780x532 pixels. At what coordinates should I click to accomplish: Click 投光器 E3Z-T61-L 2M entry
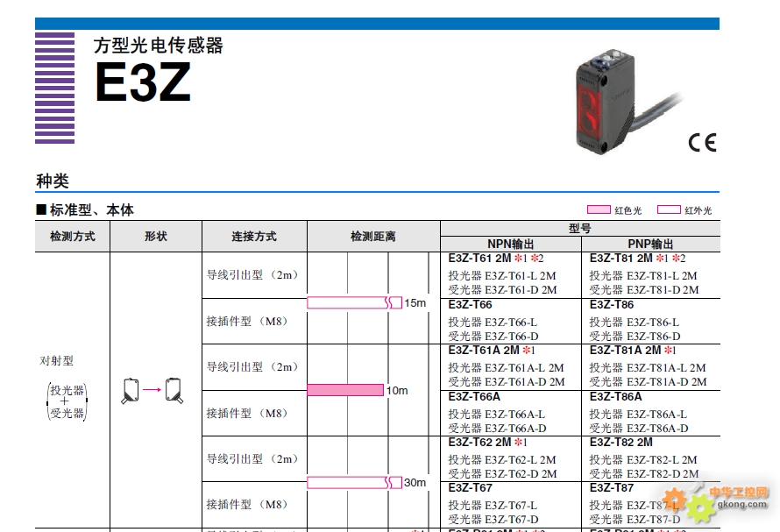pos(502,276)
